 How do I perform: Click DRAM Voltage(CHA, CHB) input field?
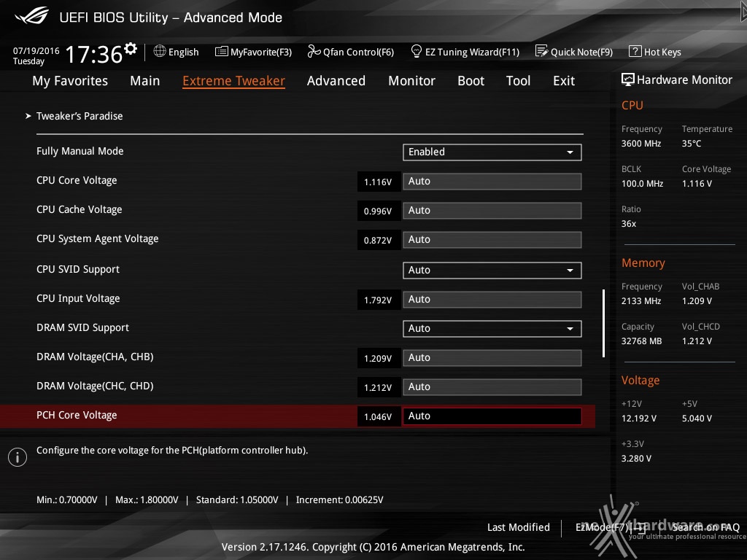point(492,358)
